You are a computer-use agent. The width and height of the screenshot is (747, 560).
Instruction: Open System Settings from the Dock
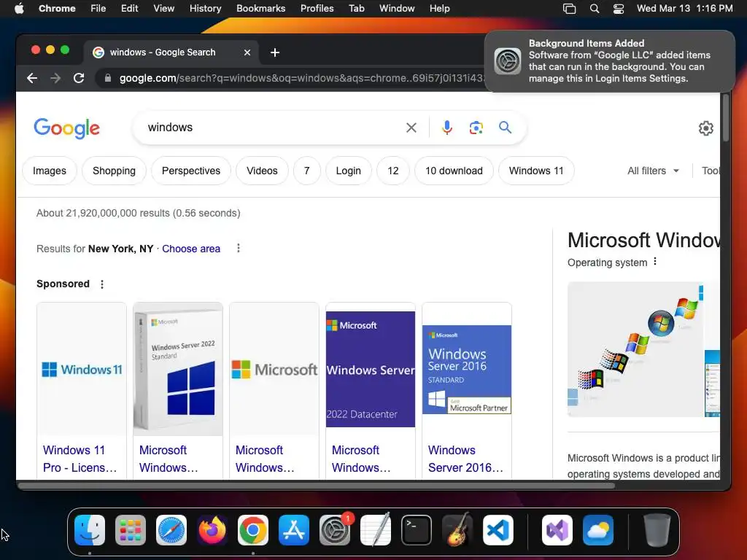click(335, 530)
